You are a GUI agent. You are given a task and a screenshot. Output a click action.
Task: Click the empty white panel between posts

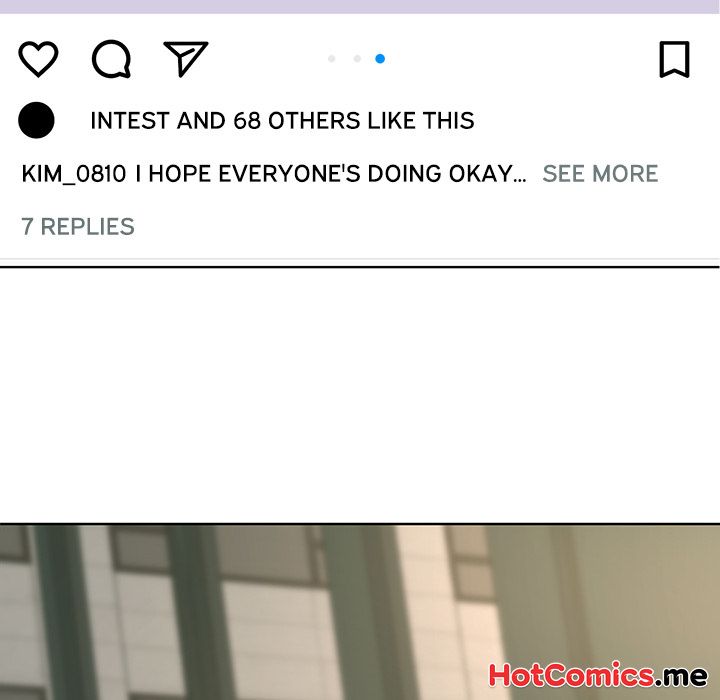coord(360,395)
